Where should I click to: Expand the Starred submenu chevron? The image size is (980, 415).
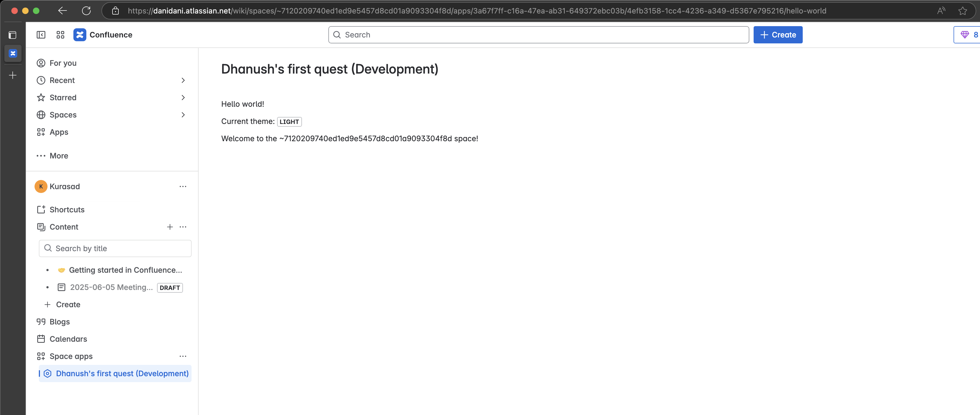(183, 98)
